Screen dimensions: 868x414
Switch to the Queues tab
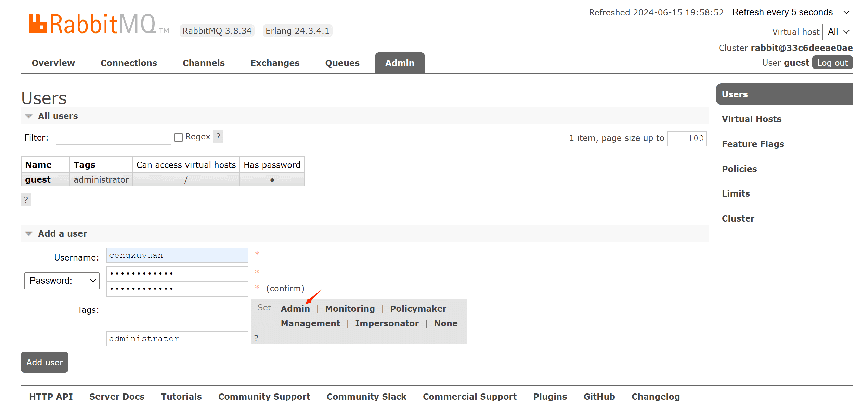pyautogui.click(x=342, y=63)
